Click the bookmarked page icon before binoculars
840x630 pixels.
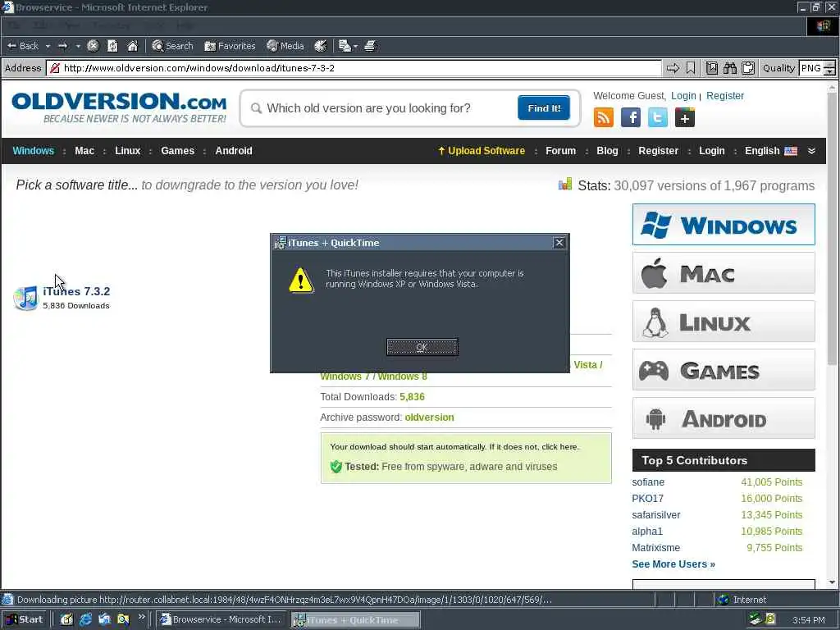tap(711, 68)
